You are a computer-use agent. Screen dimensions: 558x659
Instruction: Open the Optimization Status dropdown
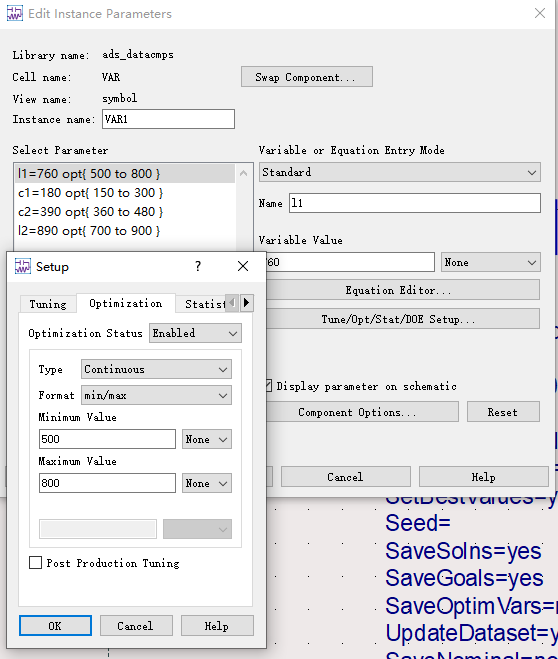coord(195,333)
